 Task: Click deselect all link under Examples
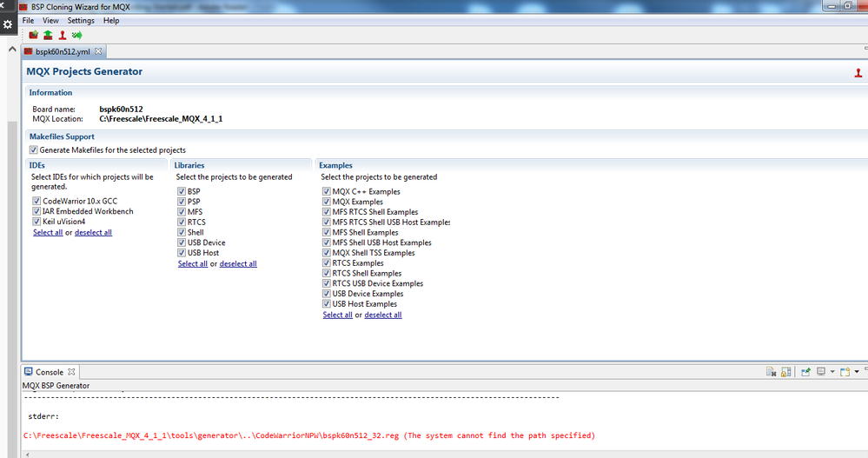[383, 315]
